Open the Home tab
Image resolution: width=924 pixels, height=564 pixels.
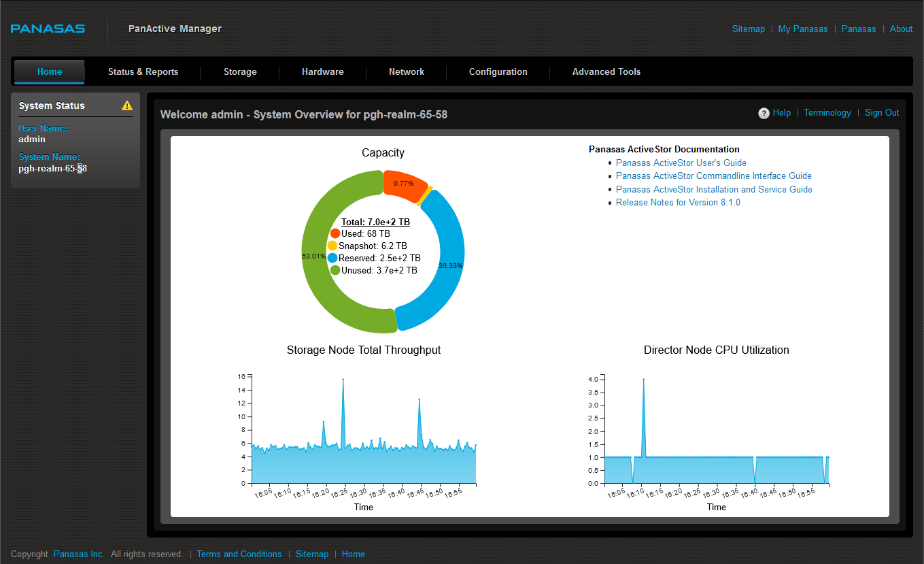pyautogui.click(x=50, y=71)
